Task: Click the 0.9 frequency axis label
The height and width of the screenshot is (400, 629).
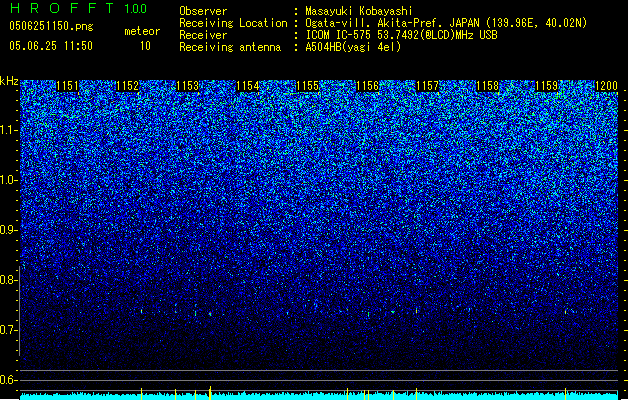Action: click(8, 230)
